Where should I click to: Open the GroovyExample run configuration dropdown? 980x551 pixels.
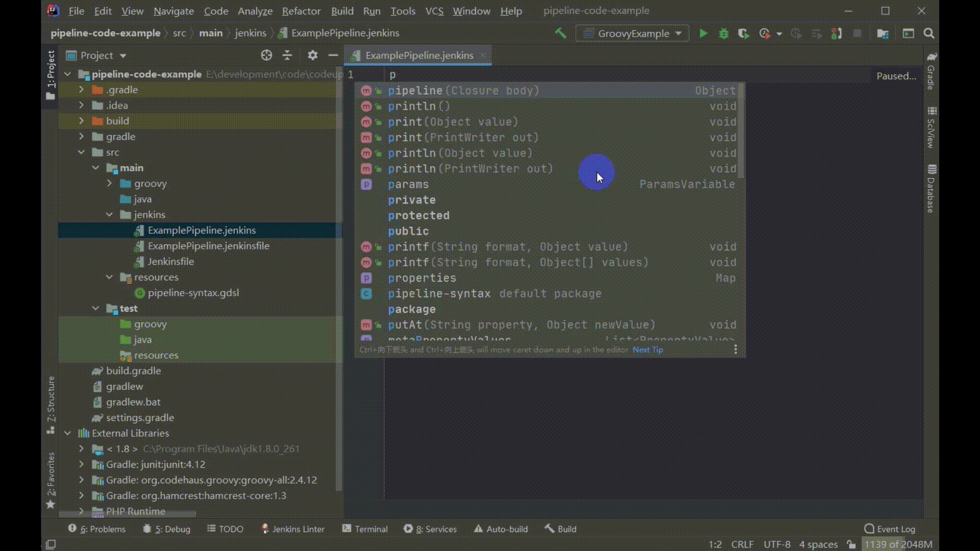(x=632, y=34)
